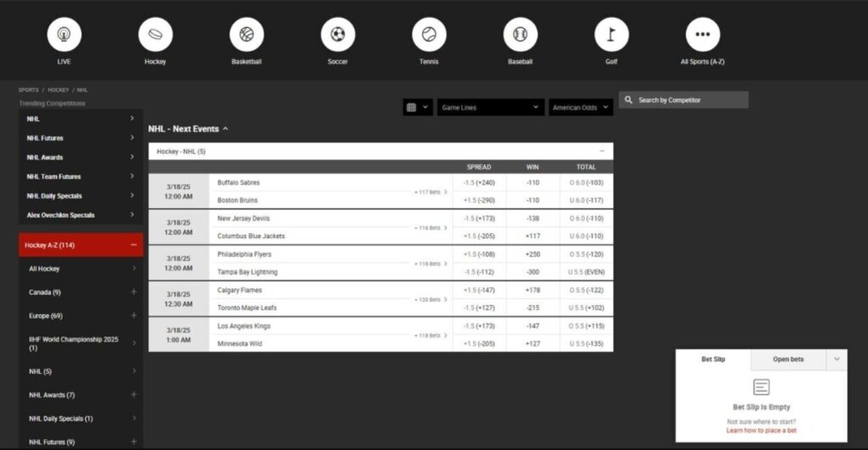This screenshot has width=868, height=450.
Task: Open the American Odds dropdown
Action: 581,108
